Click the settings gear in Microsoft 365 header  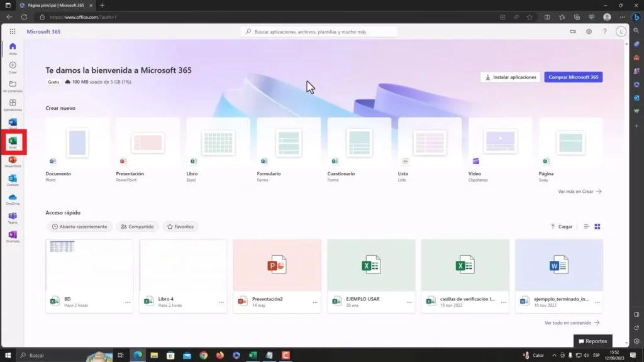589,31
